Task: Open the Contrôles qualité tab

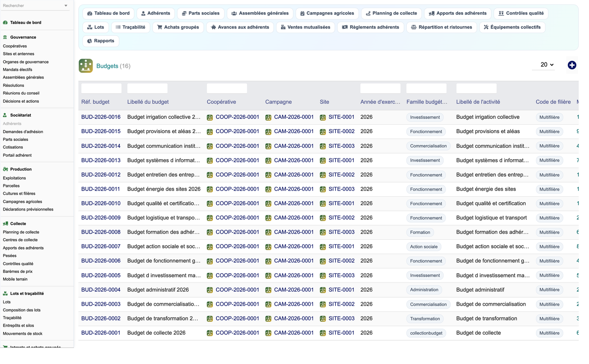Action: pyautogui.click(x=521, y=13)
